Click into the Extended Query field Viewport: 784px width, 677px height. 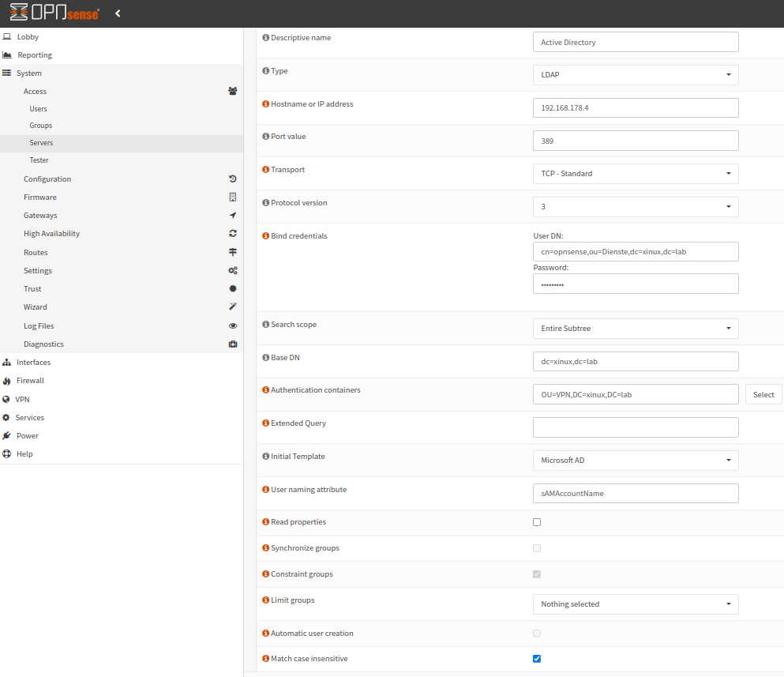(636, 427)
